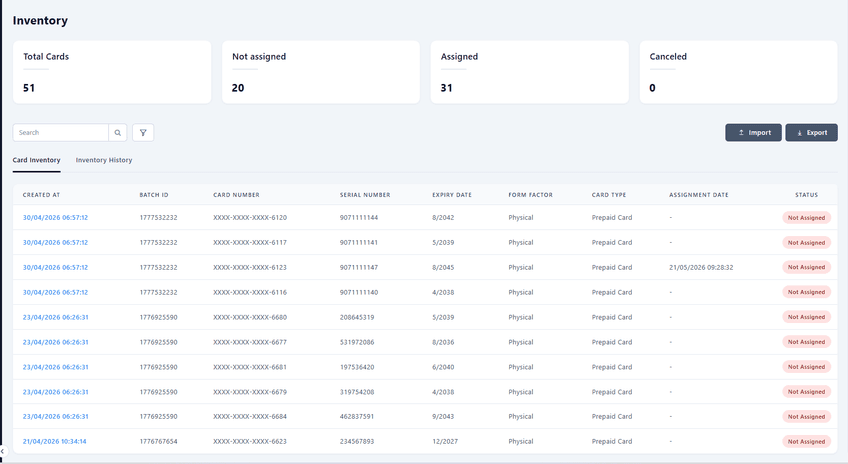848x464 pixels.
Task: Switch to the Card Inventory tab
Action: pos(36,160)
